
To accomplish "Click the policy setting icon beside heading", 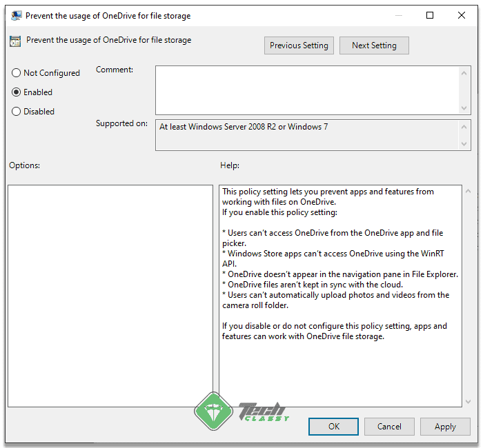I will pos(15,41).
